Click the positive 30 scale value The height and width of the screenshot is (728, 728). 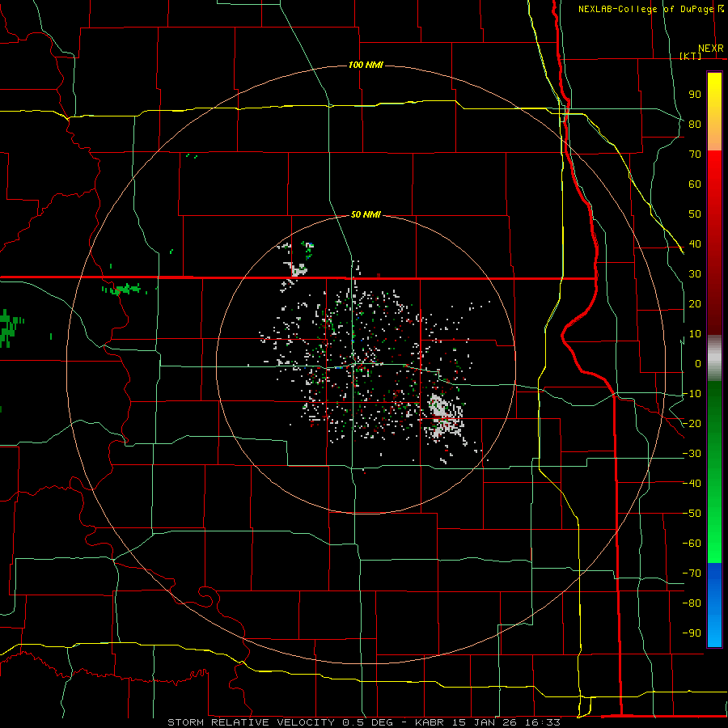click(x=695, y=274)
